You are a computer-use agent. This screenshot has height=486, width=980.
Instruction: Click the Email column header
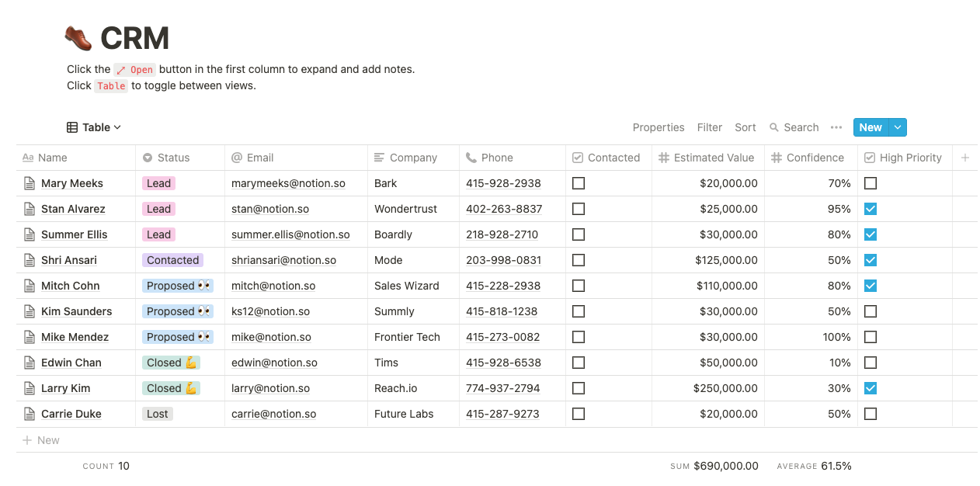point(296,158)
